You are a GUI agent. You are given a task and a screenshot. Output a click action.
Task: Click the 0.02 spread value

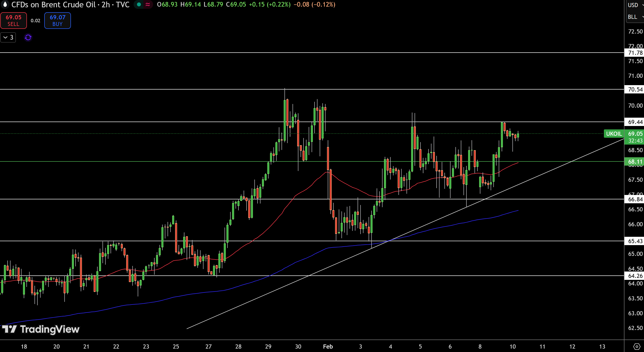(x=35, y=21)
